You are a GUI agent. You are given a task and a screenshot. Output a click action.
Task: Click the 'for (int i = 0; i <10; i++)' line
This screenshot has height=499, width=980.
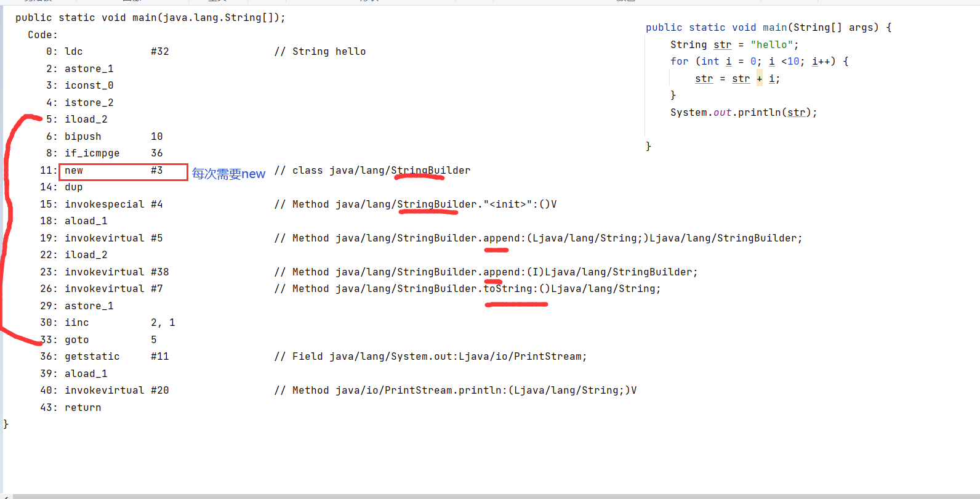tap(760, 62)
